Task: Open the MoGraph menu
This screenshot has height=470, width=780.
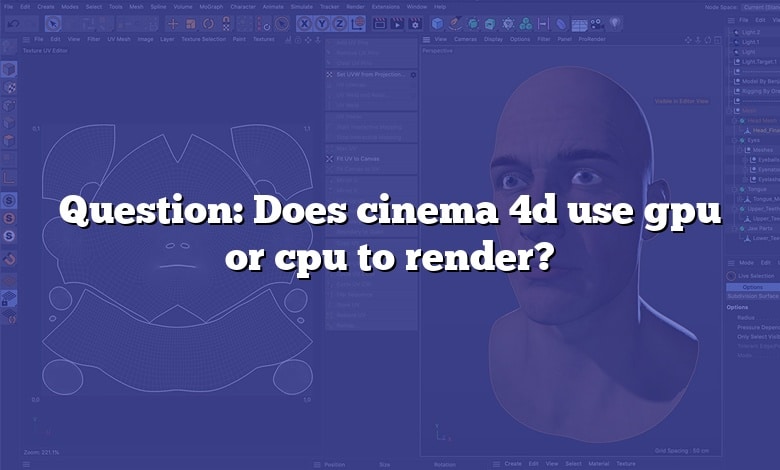Action: click(x=211, y=7)
